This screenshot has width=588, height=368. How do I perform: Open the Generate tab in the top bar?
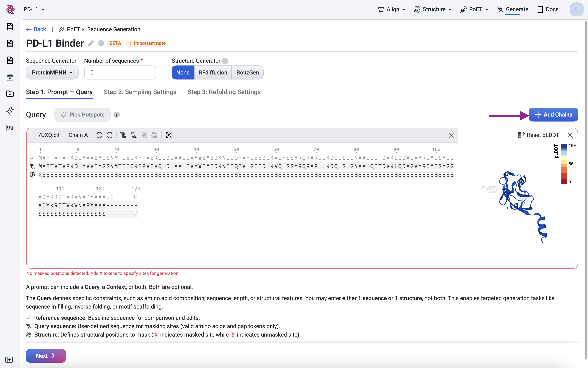[x=513, y=9]
